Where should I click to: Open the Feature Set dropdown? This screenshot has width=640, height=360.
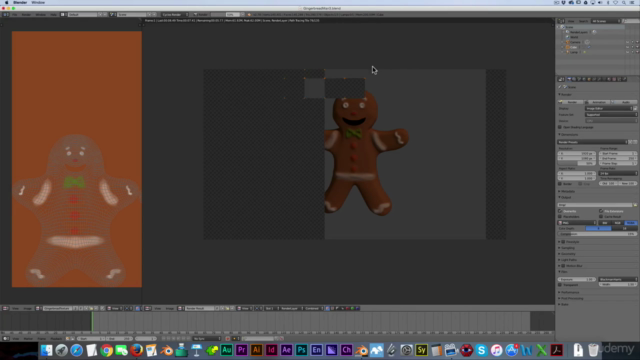(611, 115)
